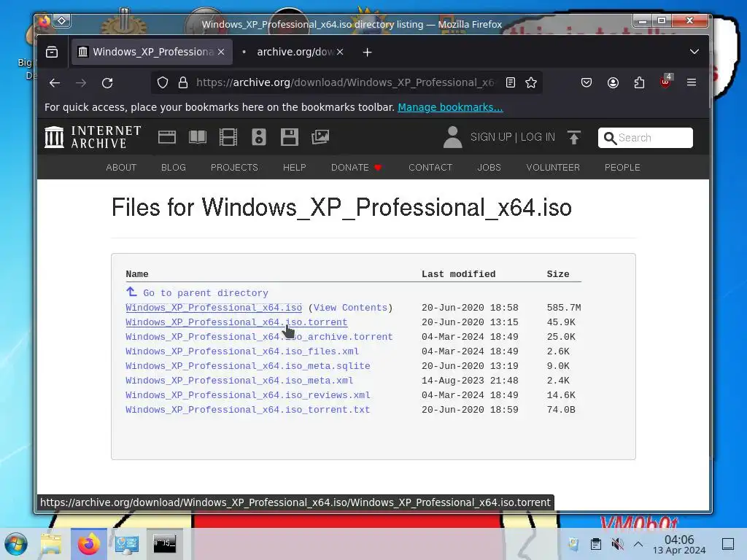Click LOG IN link

[x=538, y=137]
